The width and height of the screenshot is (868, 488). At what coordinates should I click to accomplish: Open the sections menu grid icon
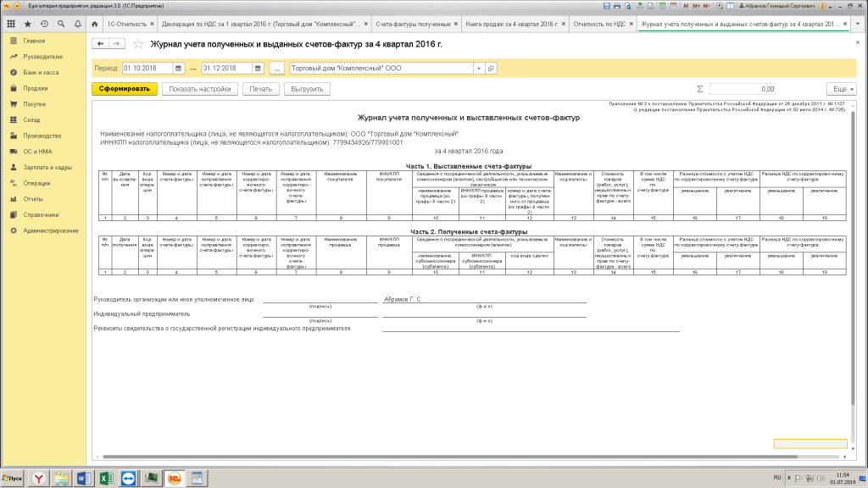tap(10, 24)
